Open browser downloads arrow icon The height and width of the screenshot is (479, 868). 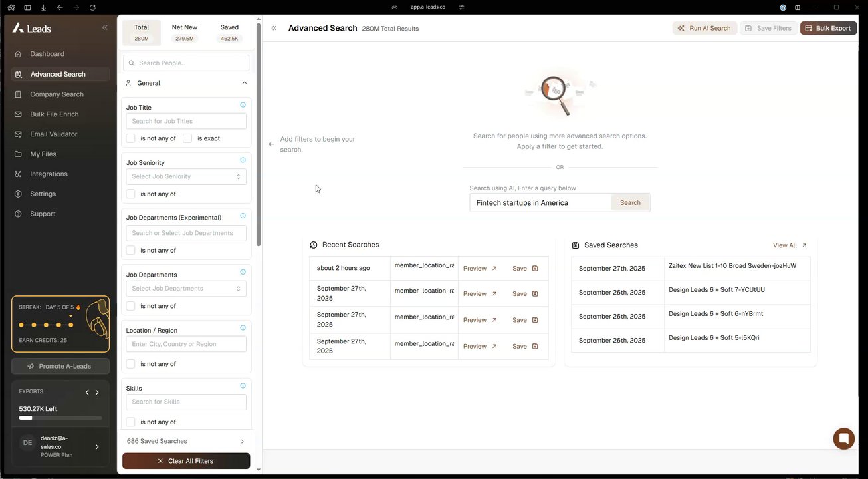tap(44, 7)
